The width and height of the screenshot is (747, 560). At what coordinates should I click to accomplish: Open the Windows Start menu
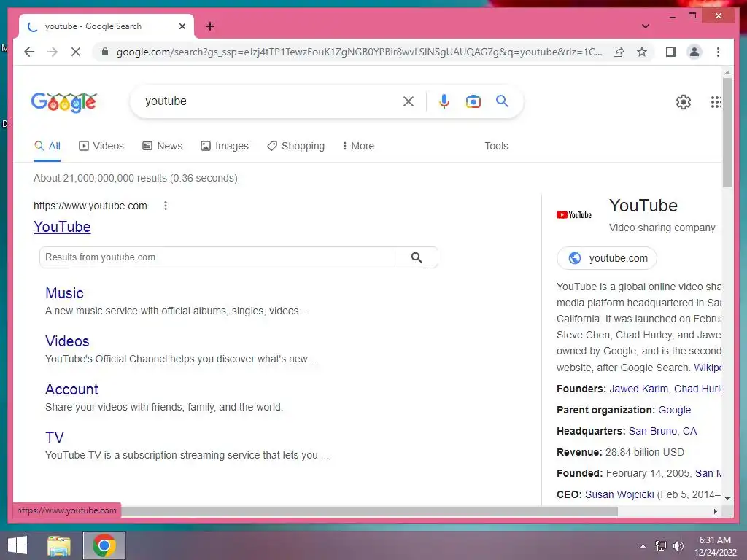coord(18,545)
